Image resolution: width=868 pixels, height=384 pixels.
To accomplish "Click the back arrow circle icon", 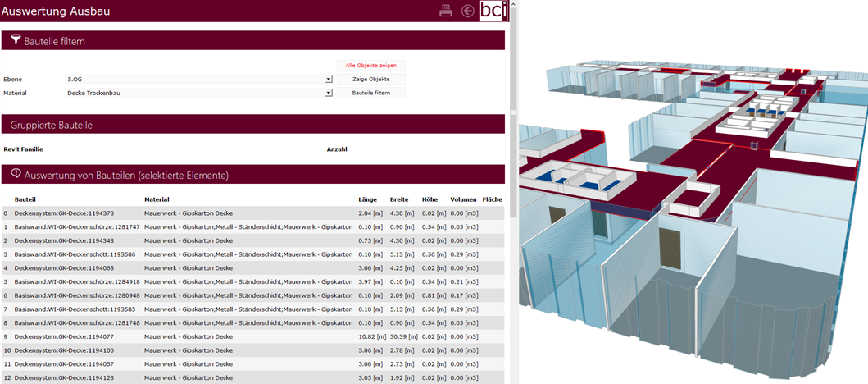I will pyautogui.click(x=468, y=11).
